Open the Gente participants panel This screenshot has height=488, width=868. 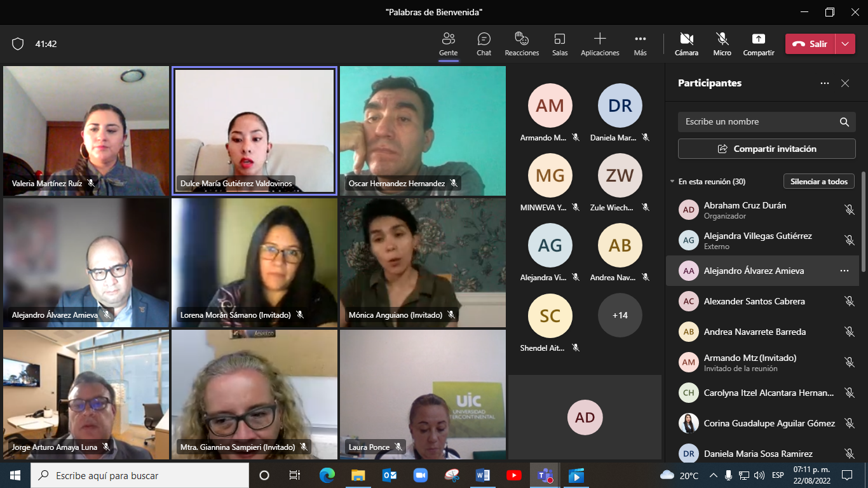[x=448, y=44]
